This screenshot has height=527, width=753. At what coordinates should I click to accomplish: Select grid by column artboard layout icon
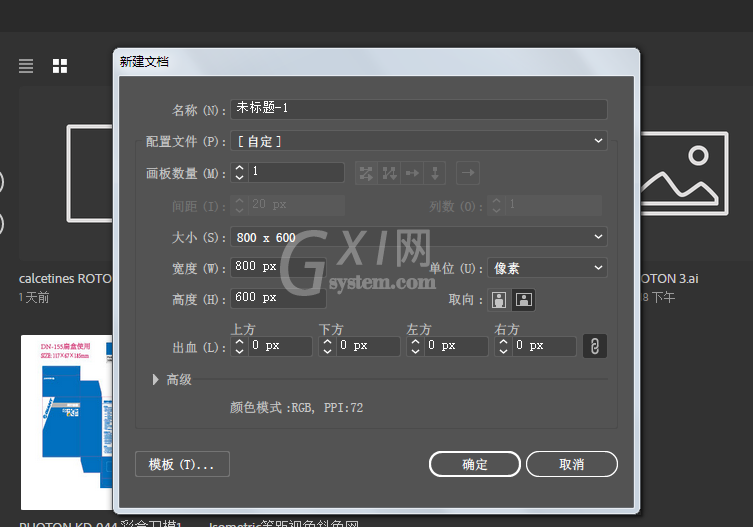pyautogui.click(x=389, y=173)
